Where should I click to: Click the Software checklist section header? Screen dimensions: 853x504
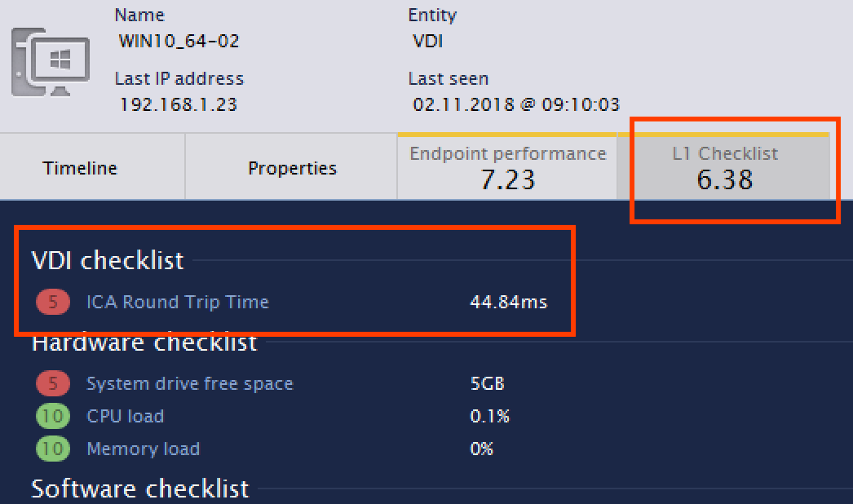pos(140,489)
